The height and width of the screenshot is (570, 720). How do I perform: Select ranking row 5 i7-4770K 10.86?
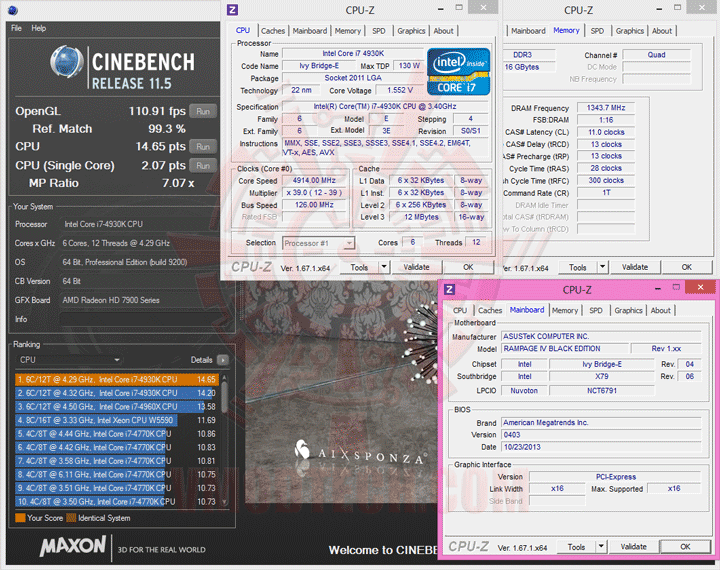click(x=117, y=434)
